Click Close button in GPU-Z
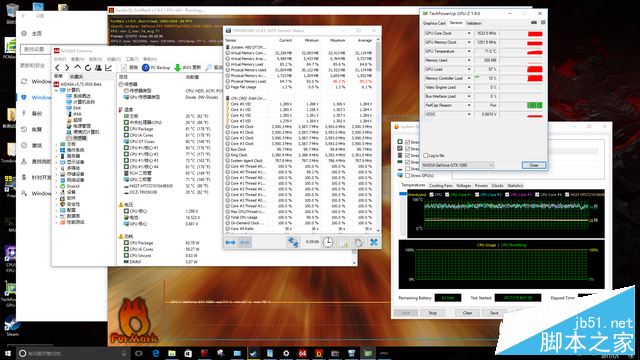The width and height of the screenshot is (640, 360). point(533,165)
